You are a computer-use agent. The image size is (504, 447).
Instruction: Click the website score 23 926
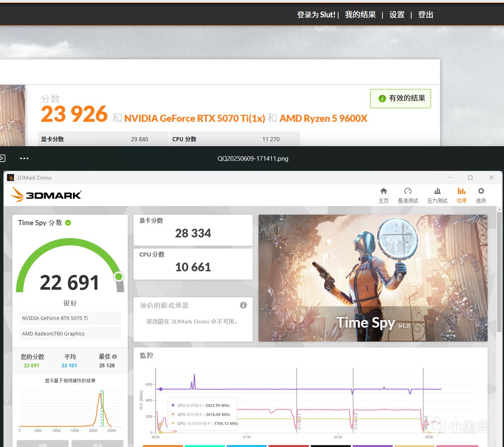pos(74,114)
